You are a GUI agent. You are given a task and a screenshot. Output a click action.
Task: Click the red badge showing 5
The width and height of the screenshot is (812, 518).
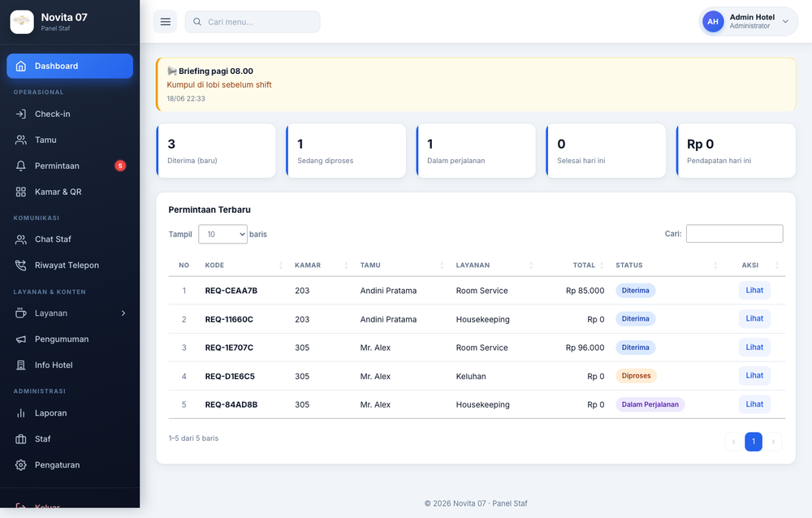tap(120, 166)
